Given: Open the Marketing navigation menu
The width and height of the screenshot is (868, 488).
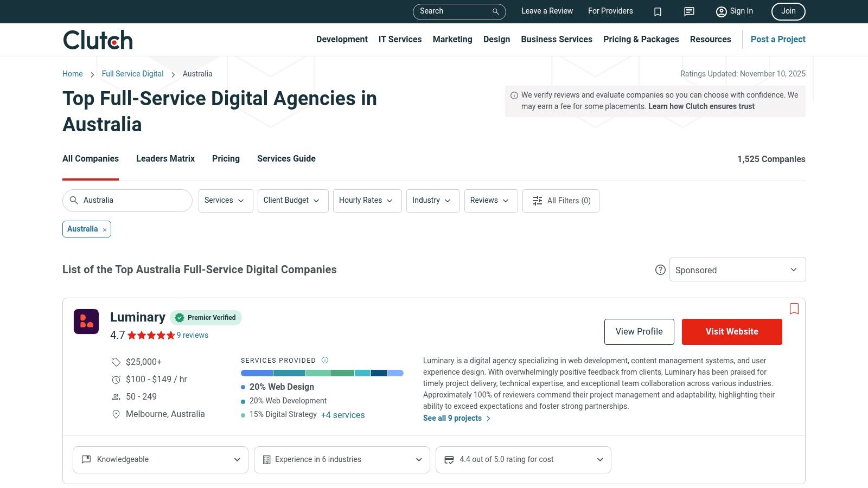Looking at the screenshot, I should point(452,40).
